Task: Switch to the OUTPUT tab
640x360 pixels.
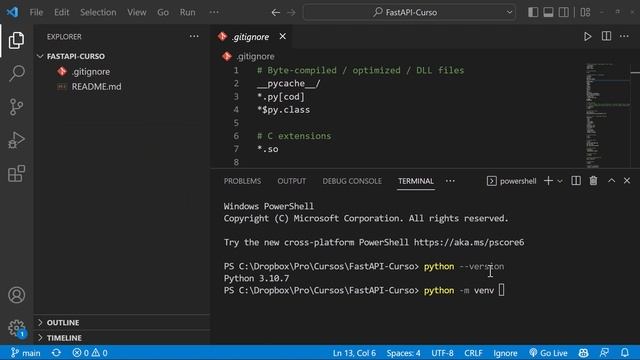Action: coord(292,181)
